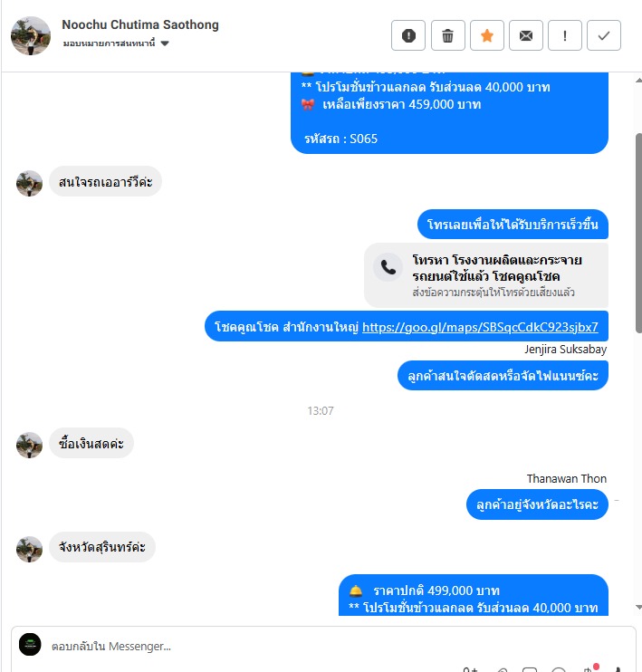The height and width of the screenshot is (672, 642).
Task: Click the Noochu Chutima Saothong name header
Action: (x=140, y=24)
